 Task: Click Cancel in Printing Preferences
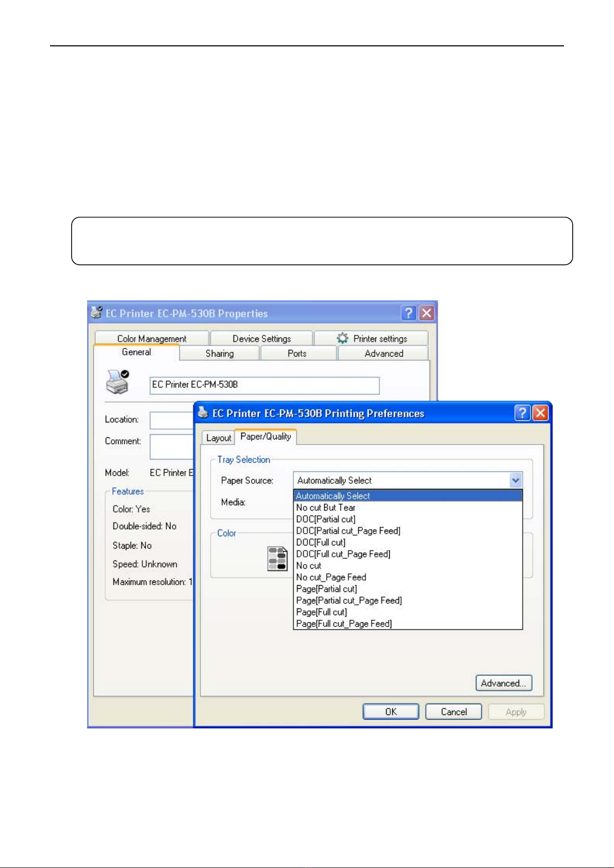coord(454,711)
